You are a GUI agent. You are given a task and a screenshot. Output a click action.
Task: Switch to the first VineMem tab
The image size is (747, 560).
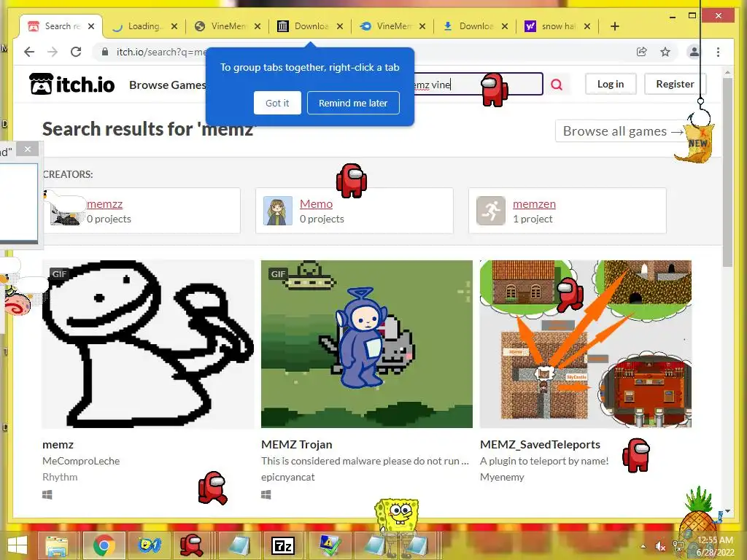click(227, 26)
